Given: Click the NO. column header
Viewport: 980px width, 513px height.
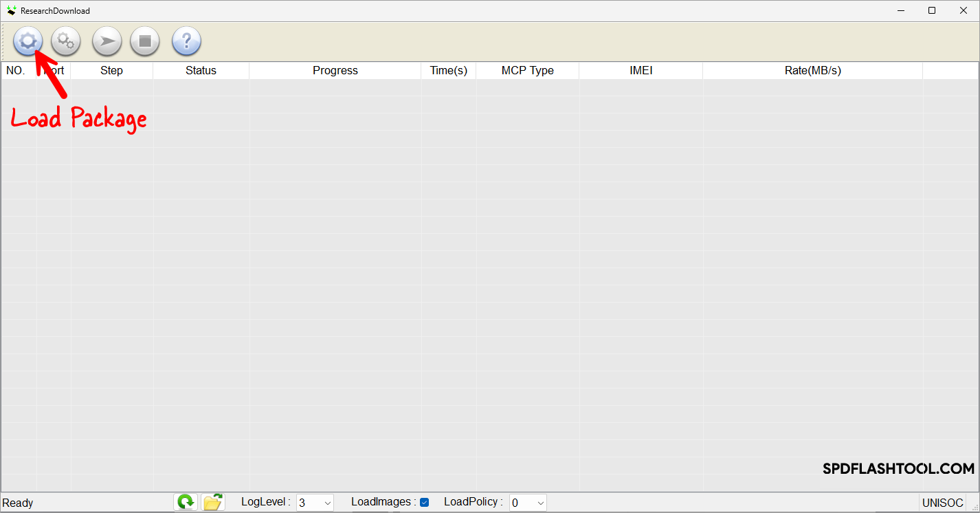Looking at the screenshot, I should [x=16, y=70].
